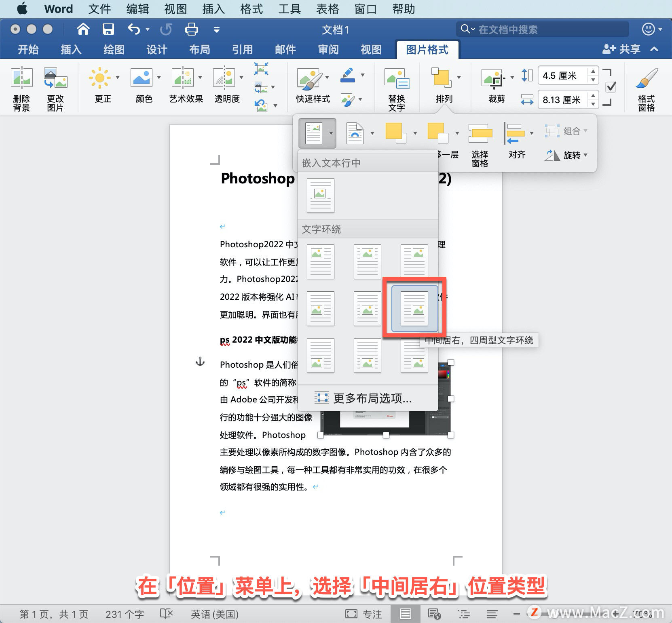Select the In Line with Text position thumbnail
Screen dimensions: 672x623
pos(321,196)
